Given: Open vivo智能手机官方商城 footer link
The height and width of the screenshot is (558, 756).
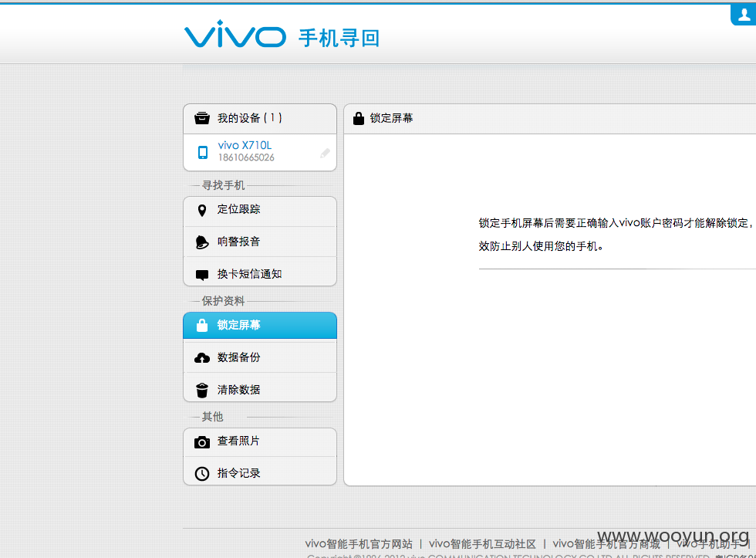Looking at the screenshot, I should (x=606, y=544).
